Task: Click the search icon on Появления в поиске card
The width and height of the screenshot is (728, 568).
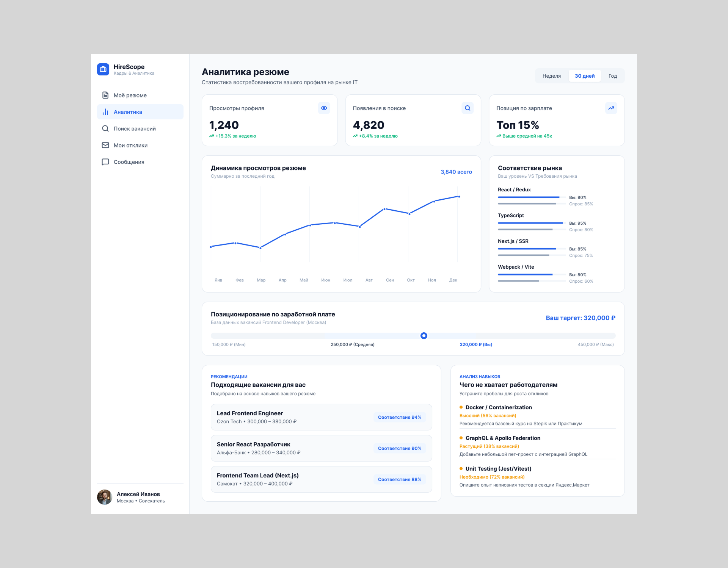Action: 468,108
